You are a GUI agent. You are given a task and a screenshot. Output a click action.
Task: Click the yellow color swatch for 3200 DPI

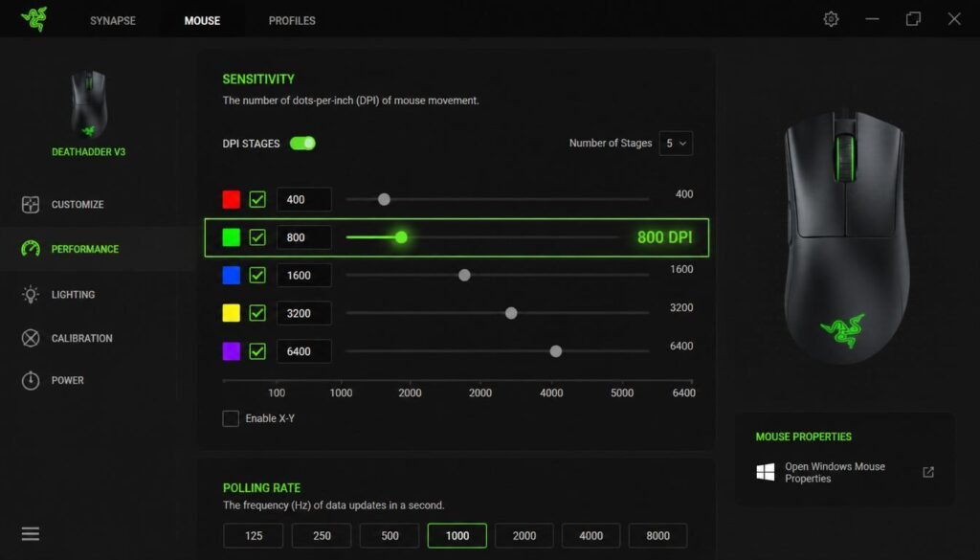232,313
